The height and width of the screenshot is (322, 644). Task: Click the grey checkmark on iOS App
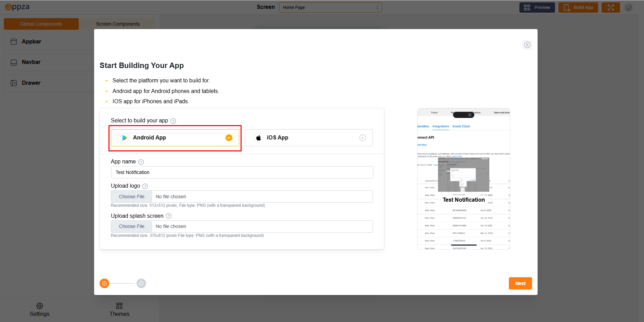363,138
